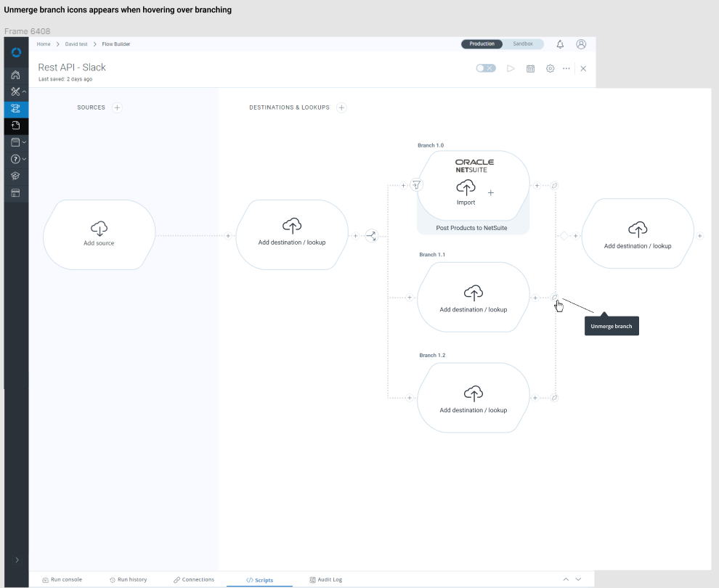Open the notifications bell
The height and width of the screenshot is (588, 719).
[x=560, y=44]
